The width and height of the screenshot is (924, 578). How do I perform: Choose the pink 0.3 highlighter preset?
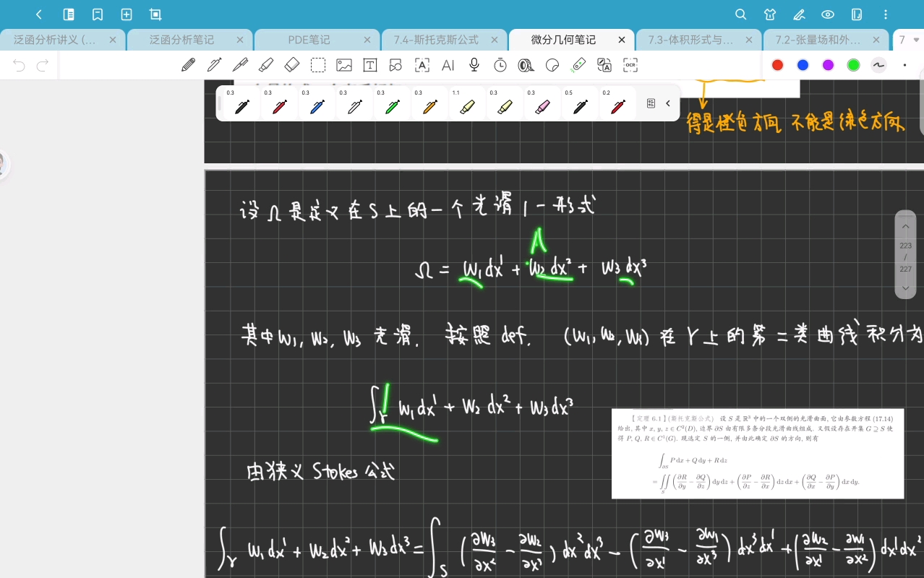[542, 103]
